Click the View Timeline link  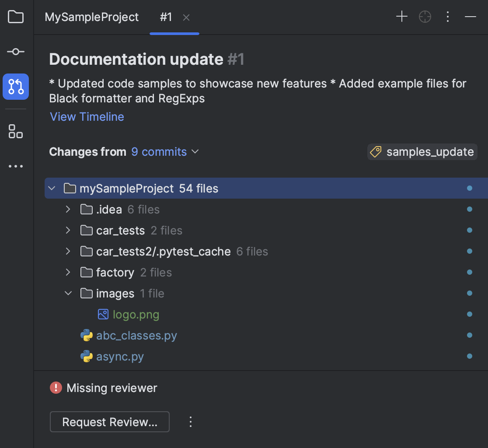(87, 116)
